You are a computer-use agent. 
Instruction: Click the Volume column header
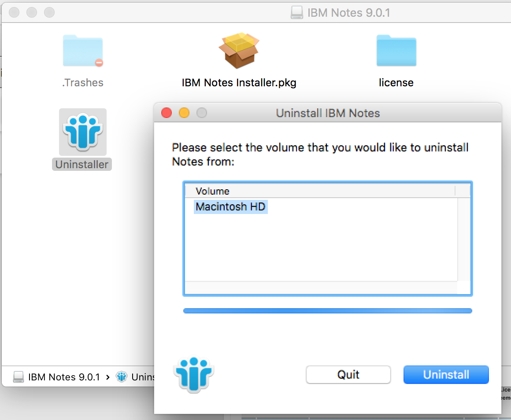[320, 191]
